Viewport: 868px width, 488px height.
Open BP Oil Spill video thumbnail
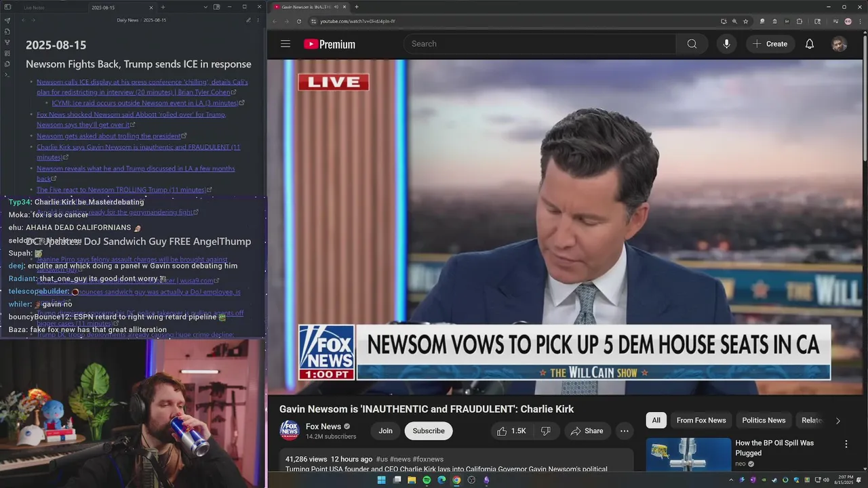coord(688,455)
